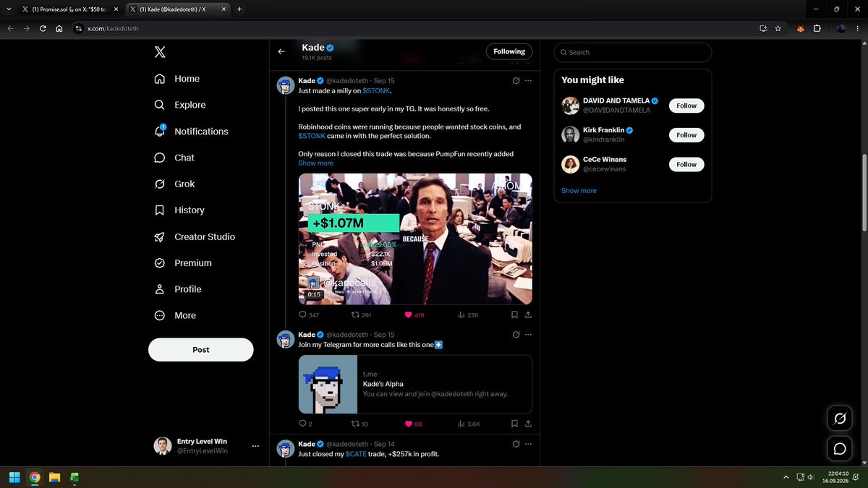The image size is (868, 488).
Task: Open the Windows Start menu
Action: tap(14, 477)
